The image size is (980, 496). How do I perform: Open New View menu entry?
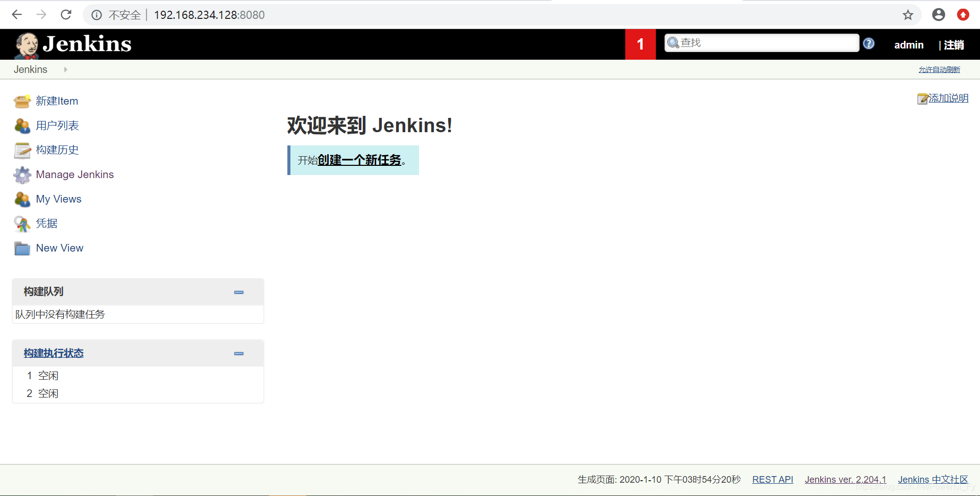point(60,248)
